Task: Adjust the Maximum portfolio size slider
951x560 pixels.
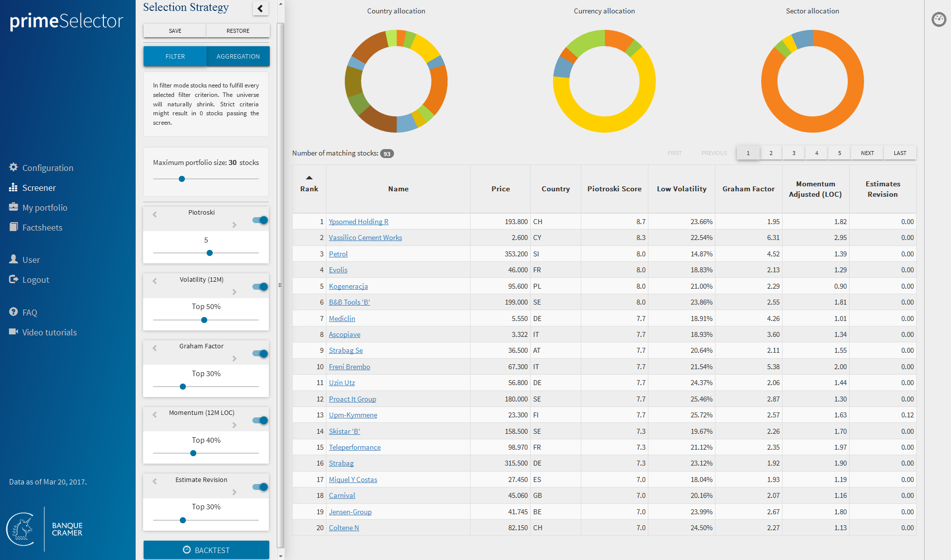Action: [182, 178]
